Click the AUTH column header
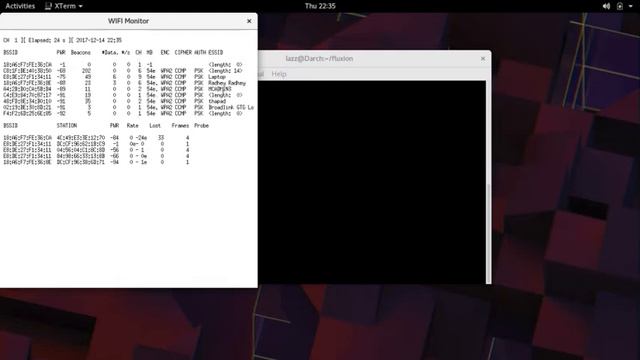The height and width of the screenshot is (360, 640). (200, 52)
